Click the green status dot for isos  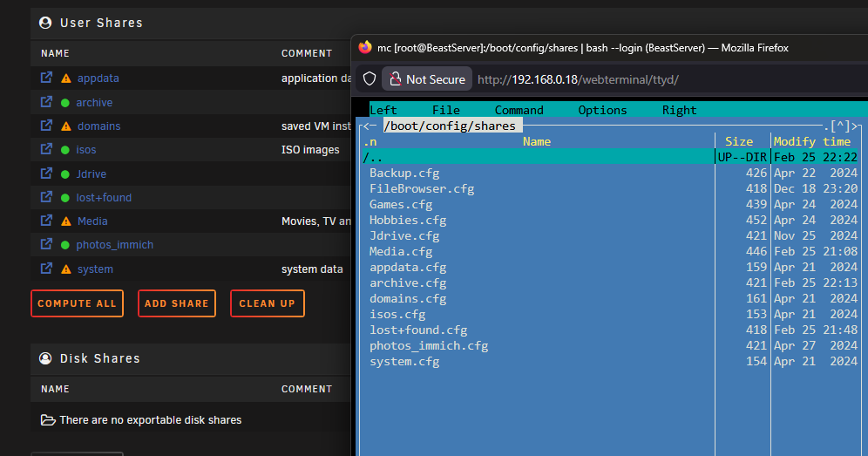click(x=64, y=150)
